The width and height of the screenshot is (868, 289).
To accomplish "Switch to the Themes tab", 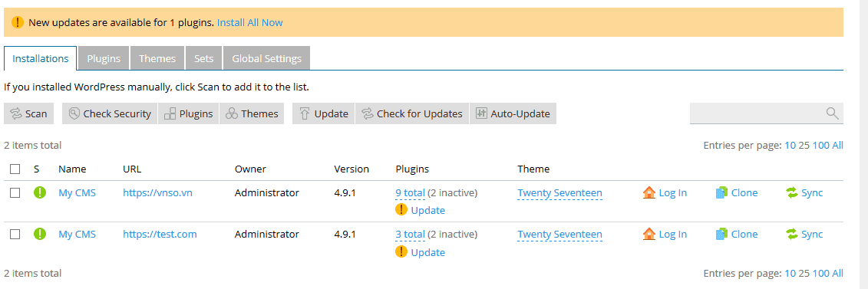I will (x=157, y=58).
